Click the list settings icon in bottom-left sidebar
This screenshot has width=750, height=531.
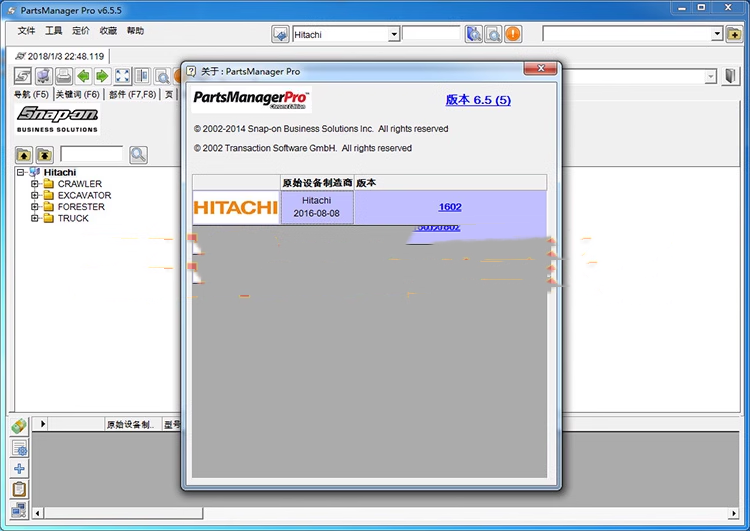point(19,448)
